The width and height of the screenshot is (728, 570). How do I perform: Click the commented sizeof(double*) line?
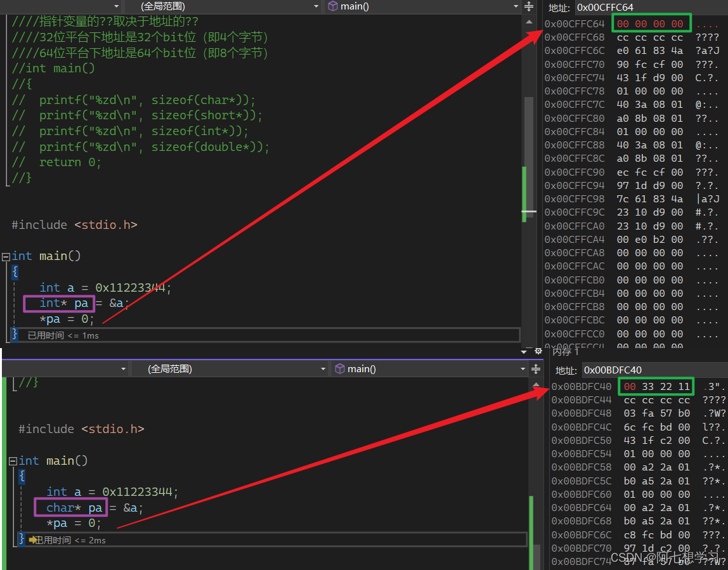(x=140, y=146)
